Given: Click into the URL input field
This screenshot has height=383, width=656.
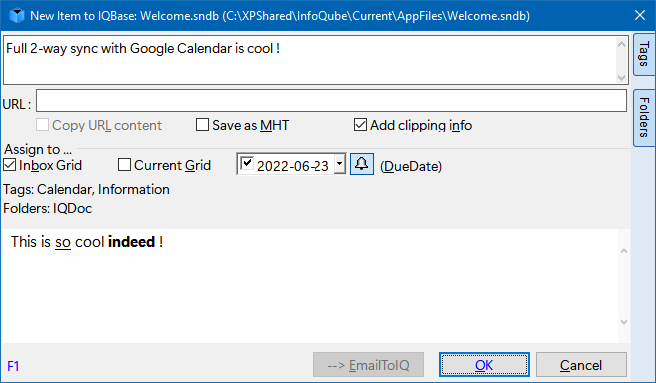Looking at the screenshot, I should coord(331,100).
